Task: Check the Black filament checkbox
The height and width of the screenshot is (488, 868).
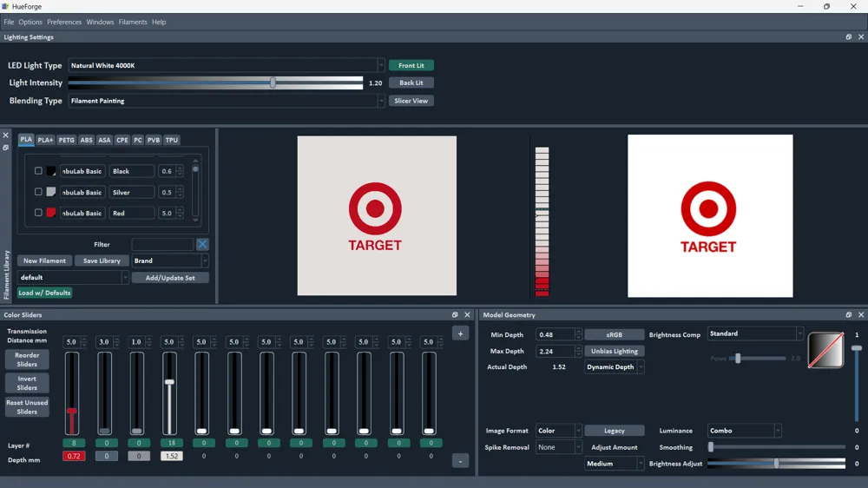Action: 38,170
